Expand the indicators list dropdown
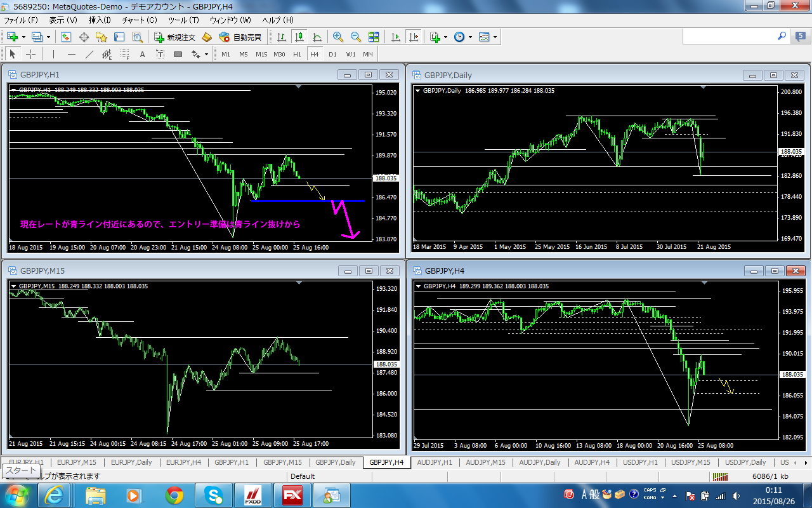The height and width of the screenshot is (508, 812). (x=445, y=37)
